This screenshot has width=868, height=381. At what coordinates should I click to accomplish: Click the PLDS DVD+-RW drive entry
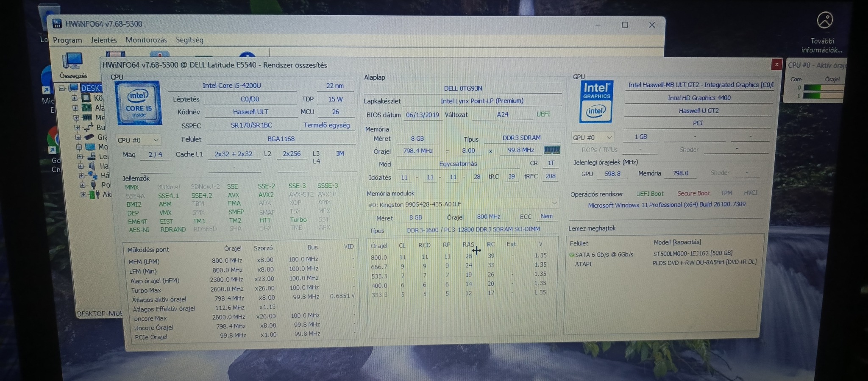tap(704, 262)
